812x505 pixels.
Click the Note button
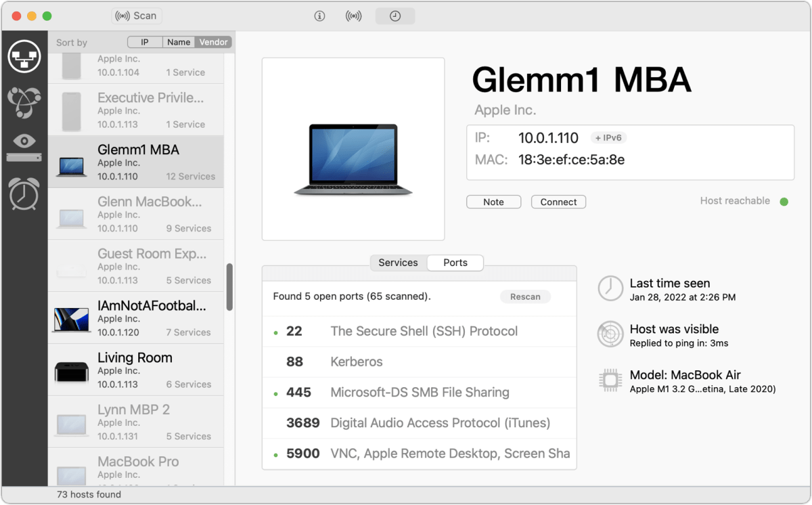click(494, 202)
